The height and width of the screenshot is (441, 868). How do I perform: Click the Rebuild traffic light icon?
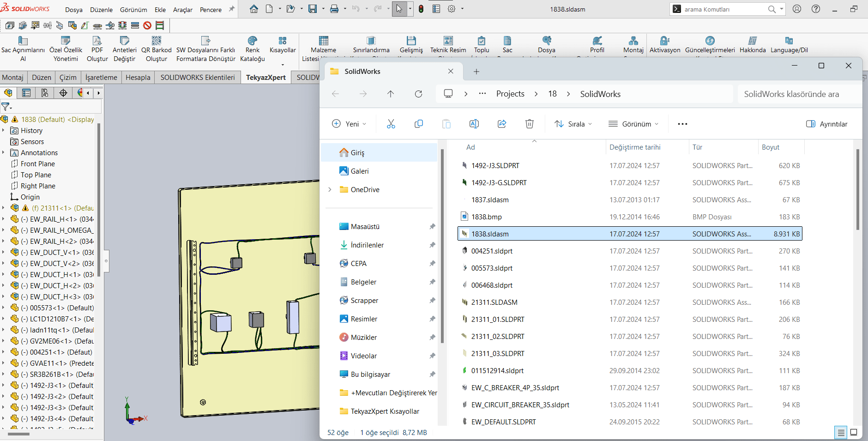click(421, 9)
